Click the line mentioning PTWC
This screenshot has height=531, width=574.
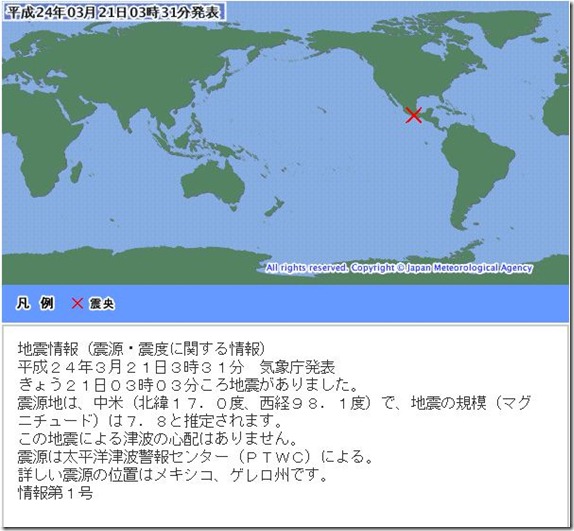point(195,457)
